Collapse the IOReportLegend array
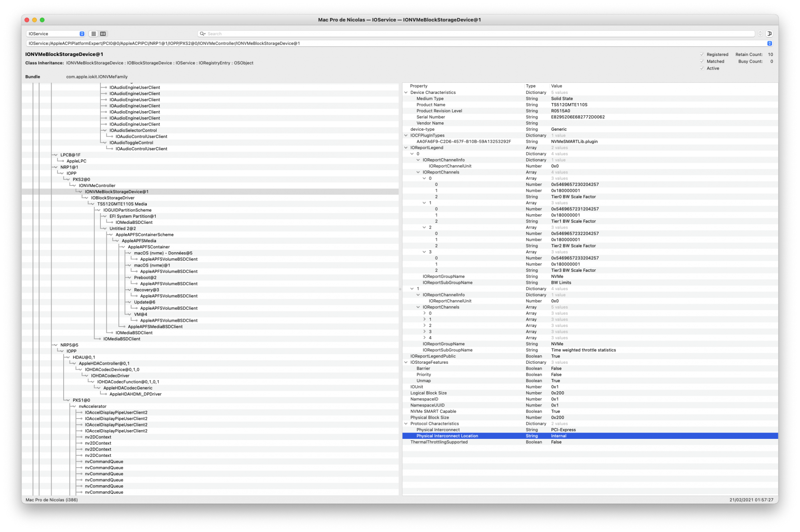This screenshot has width=800, height=532. [406, 148]
